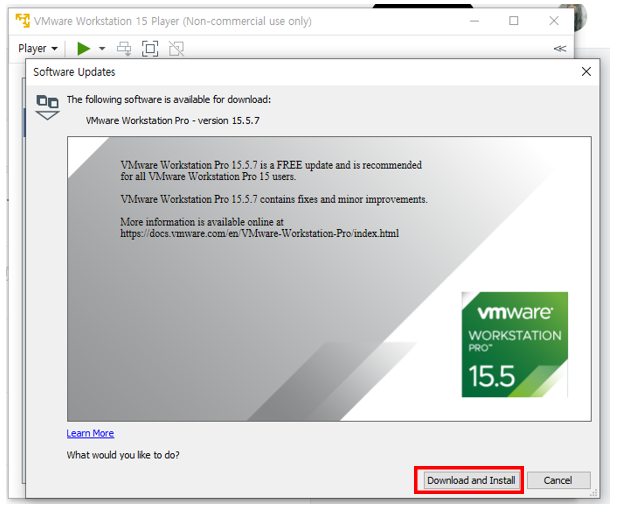
Task: Cancel the software update dialog
Action: click(558, 480)
